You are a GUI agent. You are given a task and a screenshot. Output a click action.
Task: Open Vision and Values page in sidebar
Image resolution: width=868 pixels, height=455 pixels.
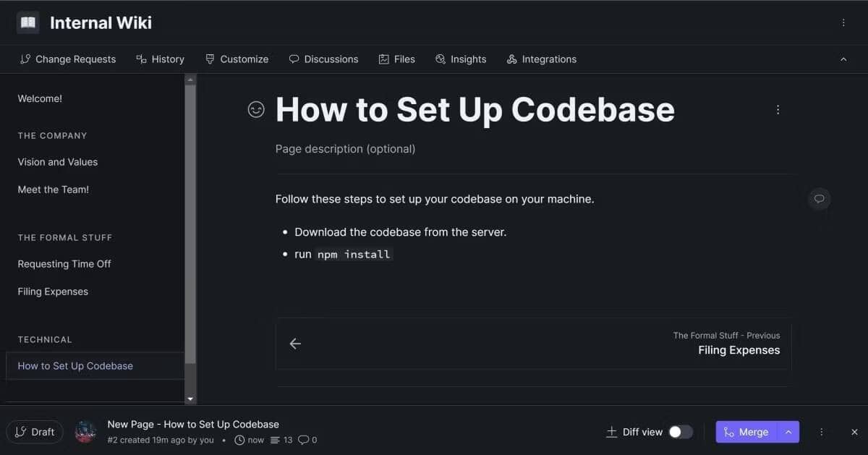tap(58, 162)
